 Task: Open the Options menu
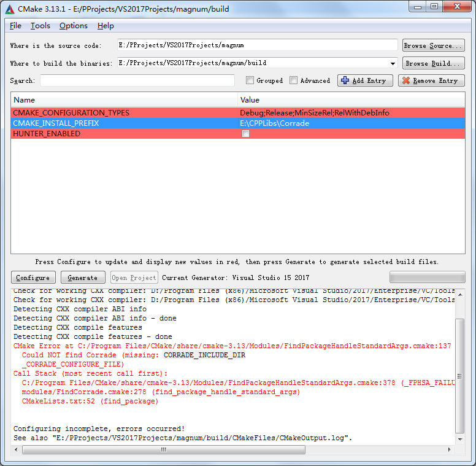74,26
